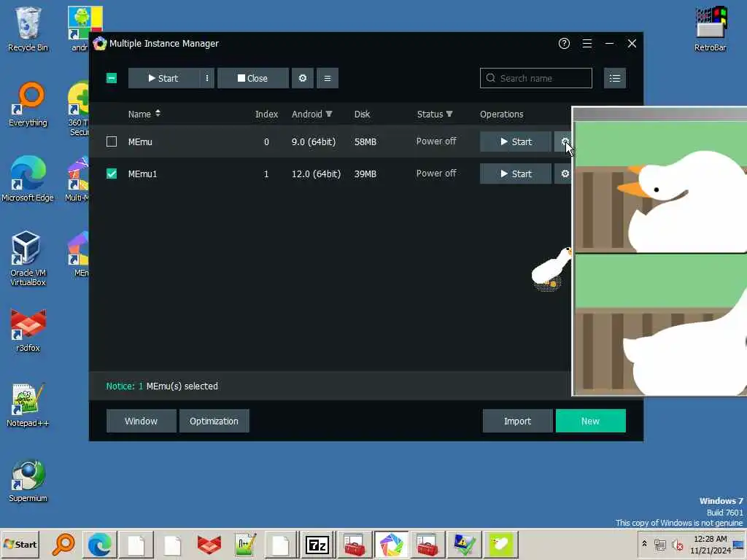
Task: Start the MEmu1 instance
Action: (516, 174)
